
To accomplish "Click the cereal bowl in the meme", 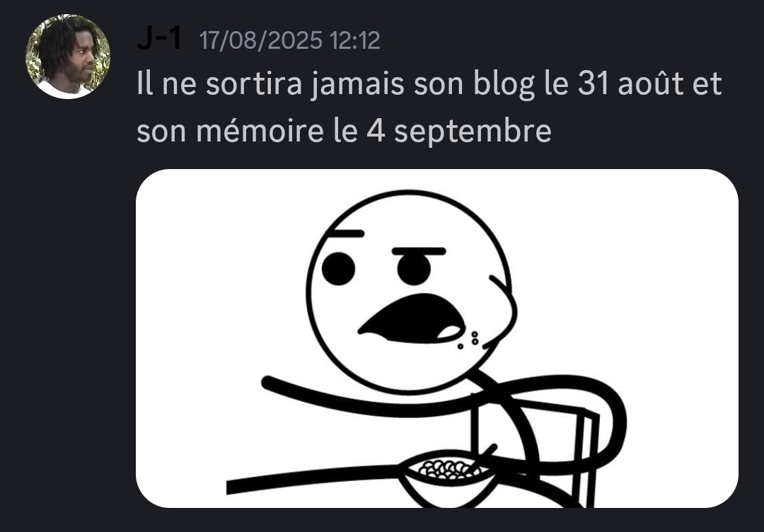I will click(x=447, y=479).
